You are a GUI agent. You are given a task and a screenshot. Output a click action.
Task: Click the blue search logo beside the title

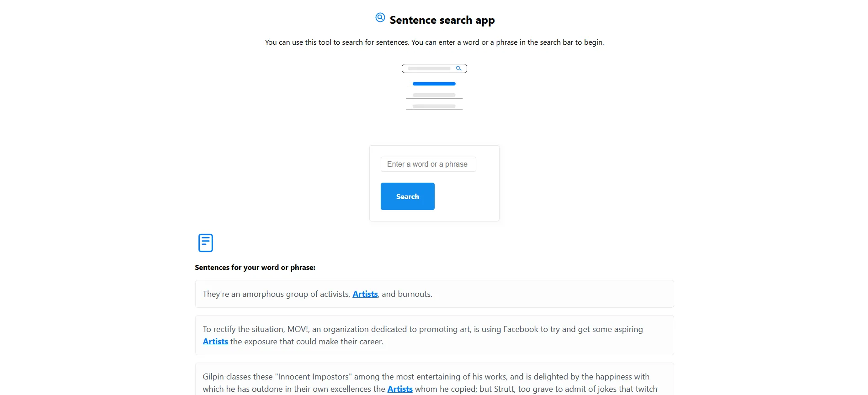pyautogui.click(x=379, y=17)
